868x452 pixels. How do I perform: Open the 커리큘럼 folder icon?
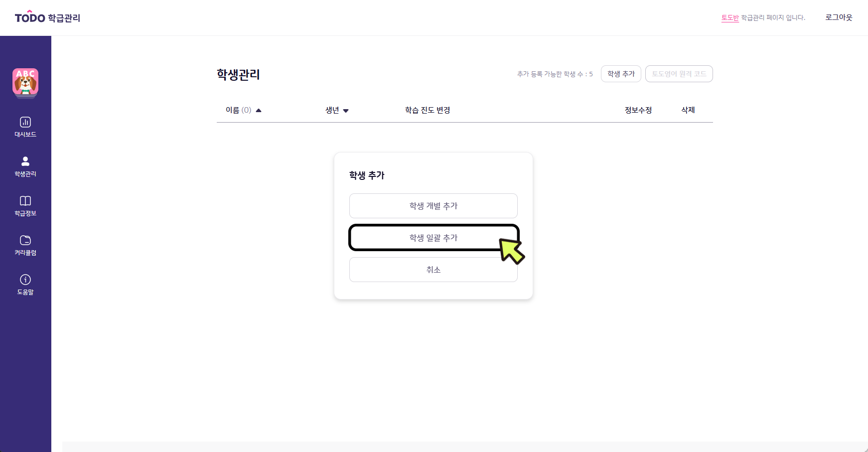[25, 240]
